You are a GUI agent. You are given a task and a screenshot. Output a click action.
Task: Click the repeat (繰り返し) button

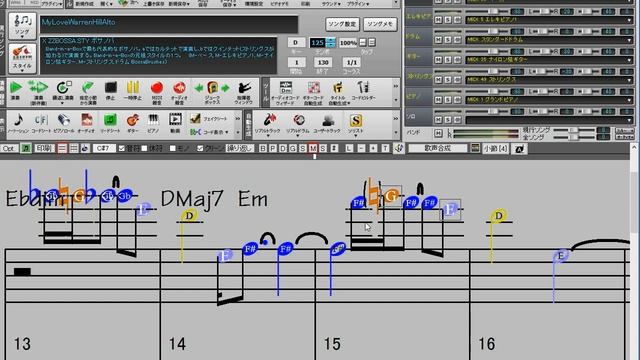(240, 149)
